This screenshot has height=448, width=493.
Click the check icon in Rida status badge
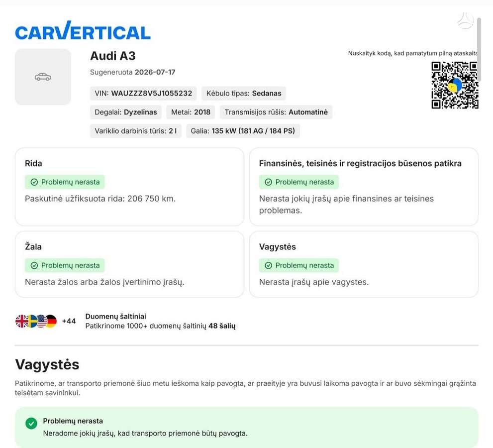pyautogui.click(x=34, y=182)
